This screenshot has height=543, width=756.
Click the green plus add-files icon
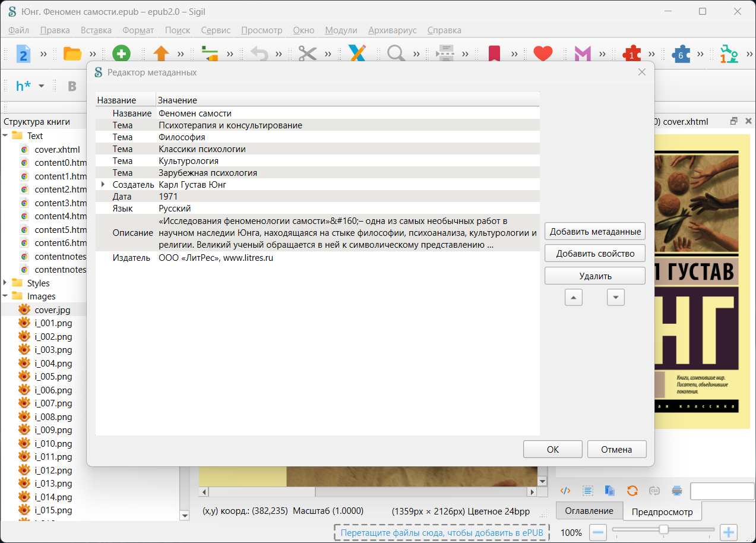(121, 54)
